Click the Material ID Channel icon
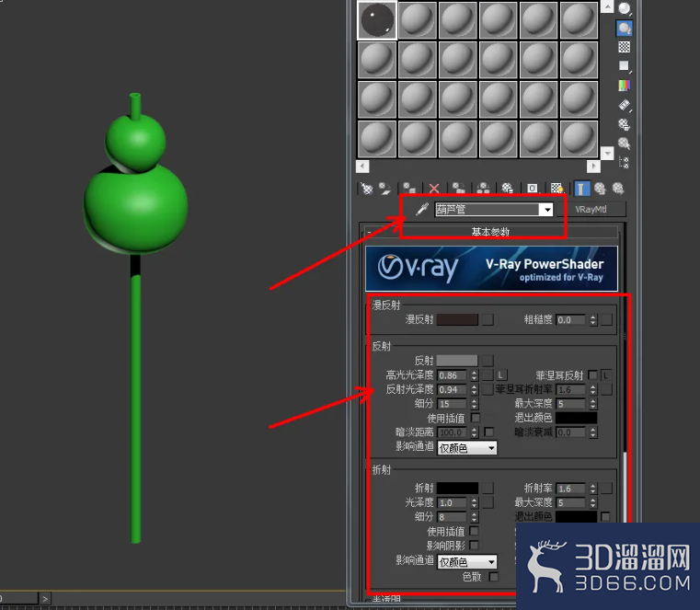Viewport: 700px width, 610px height. point(533,189)
